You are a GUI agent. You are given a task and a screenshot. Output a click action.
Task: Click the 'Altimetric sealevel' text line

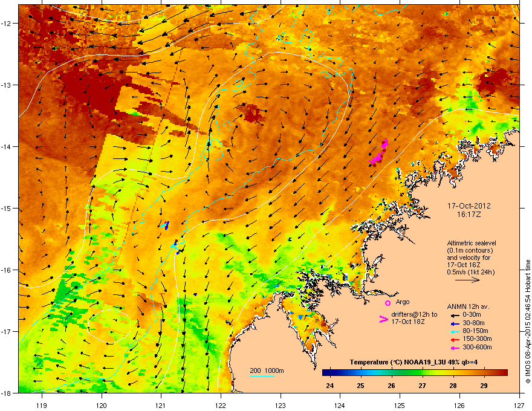472,243
